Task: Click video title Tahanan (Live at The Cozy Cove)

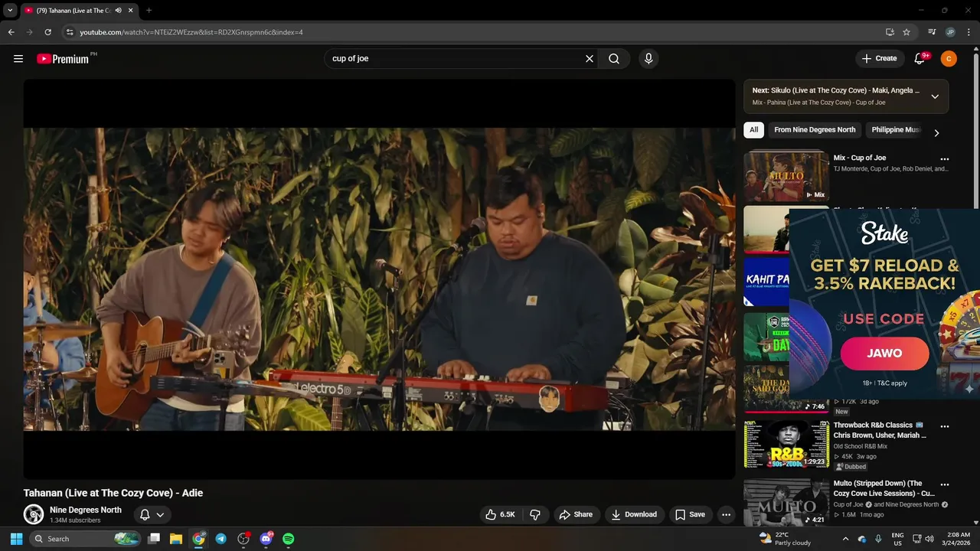Action: (113, 493)
